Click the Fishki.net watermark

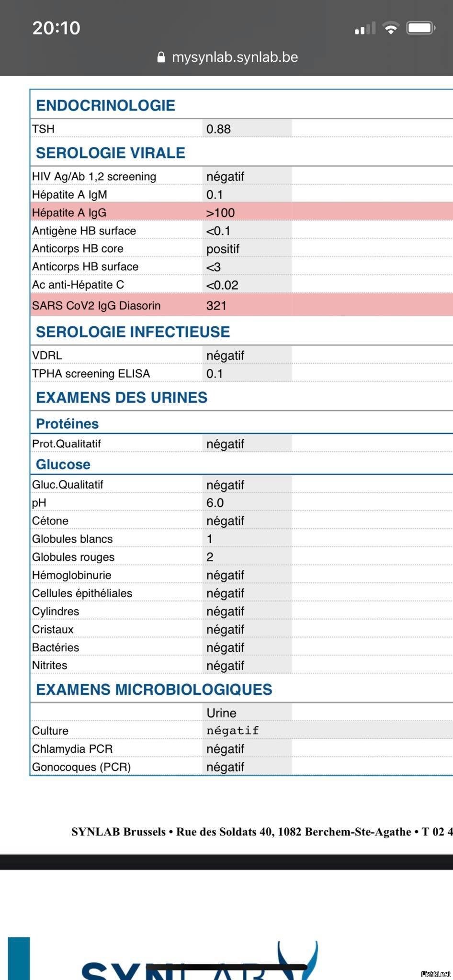click(435, 974)
